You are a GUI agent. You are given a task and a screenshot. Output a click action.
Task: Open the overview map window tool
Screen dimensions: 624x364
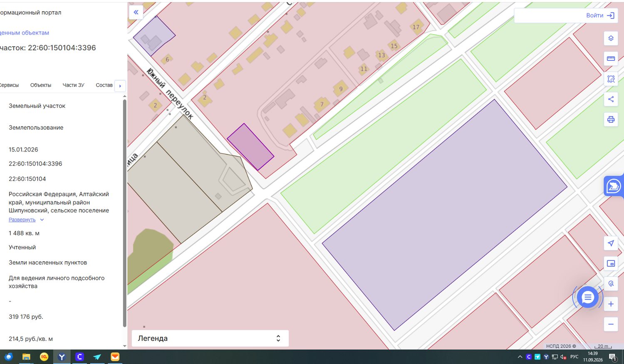tap(611, 263)
